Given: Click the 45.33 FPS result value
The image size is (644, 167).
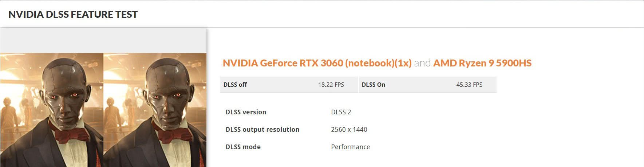Looking at the screenshot, I should tap(469, 85).
